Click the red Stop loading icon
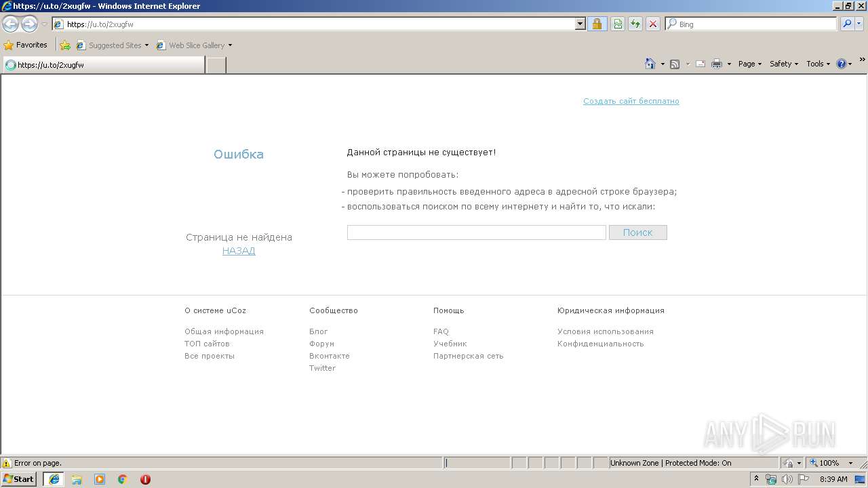The height and width of the screenshot is (488, 868). (x=653, y=24)
